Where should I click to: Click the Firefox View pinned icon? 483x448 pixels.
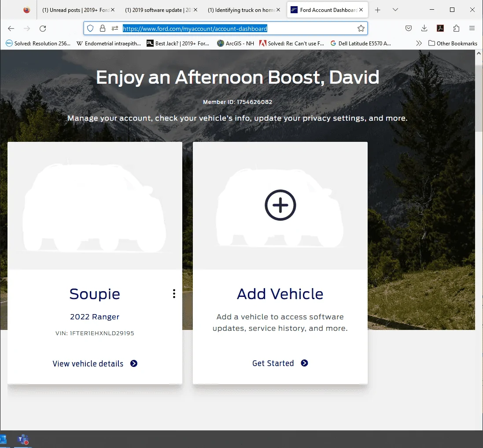click(x=27, y=10)
